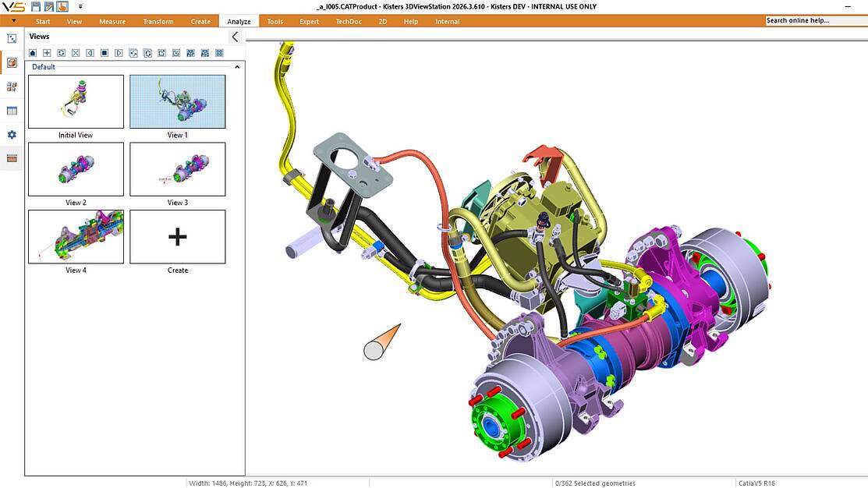
Task: Click the orange touch-mode hand icon
Action: [x=62, y=7]
